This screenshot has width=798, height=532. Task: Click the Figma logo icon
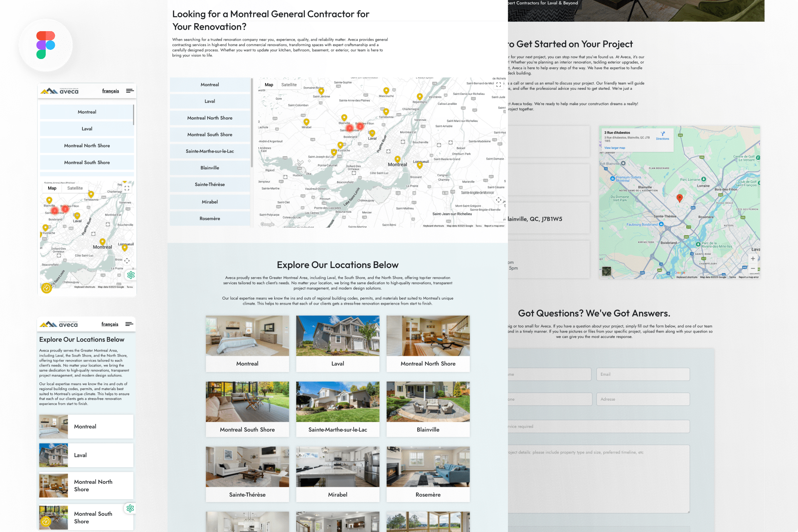[x=46, y=45]
